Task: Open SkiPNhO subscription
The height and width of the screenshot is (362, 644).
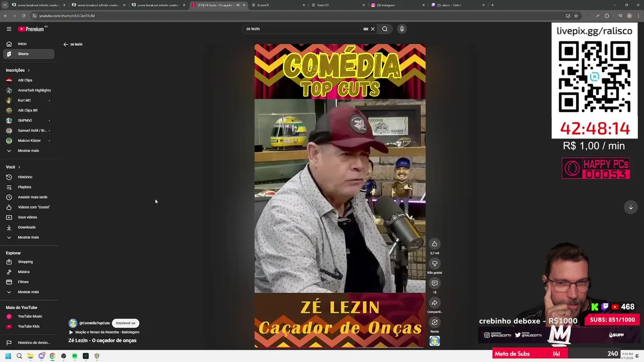Action: tap(28, 121)
